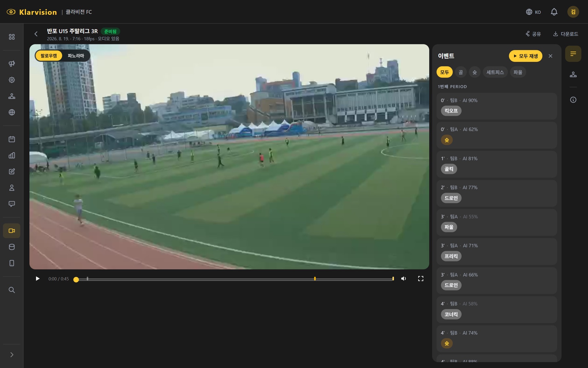Open the bar chart statistics icon
This screenshot has height=368, width=588.
coord(12,155)
